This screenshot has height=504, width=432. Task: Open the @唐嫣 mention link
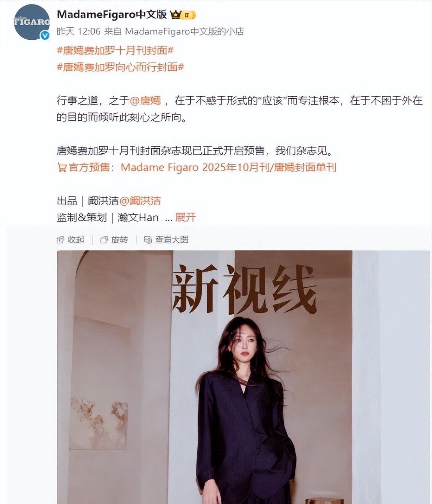point(145,101)
